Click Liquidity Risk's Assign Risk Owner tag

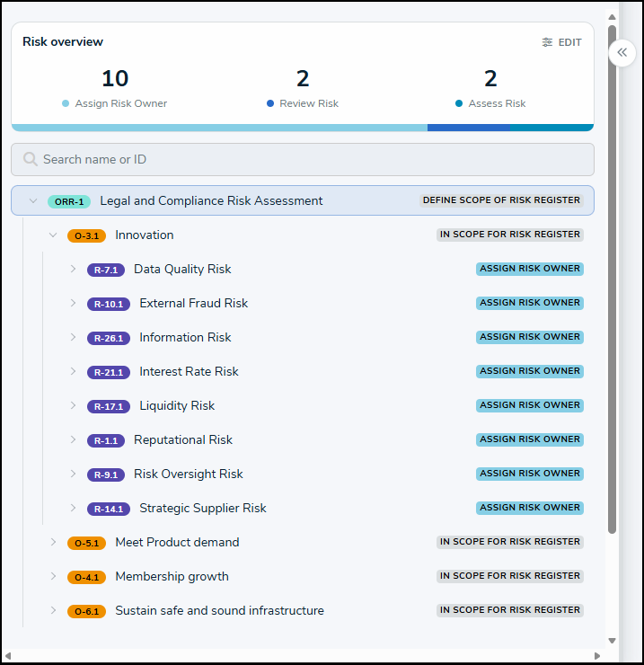[x=530, y=405]
